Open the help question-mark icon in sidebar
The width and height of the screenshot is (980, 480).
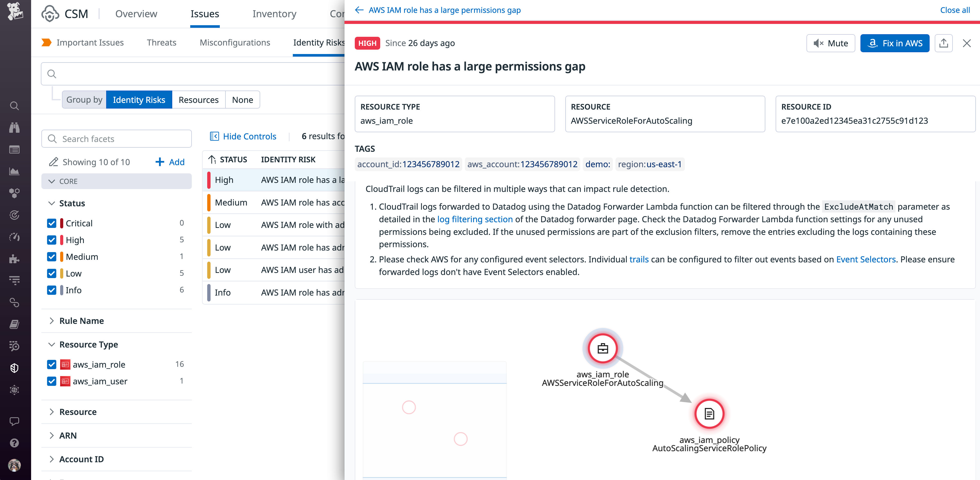(x=14, y=443)
